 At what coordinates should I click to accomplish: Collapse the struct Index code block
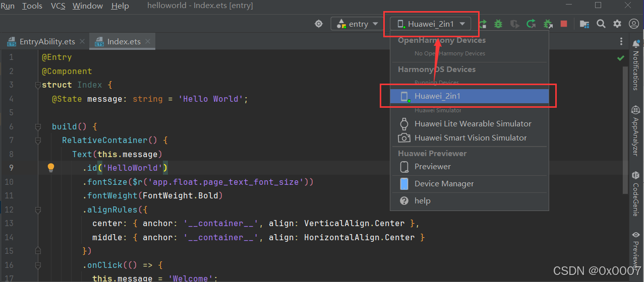tap(37, 85)
